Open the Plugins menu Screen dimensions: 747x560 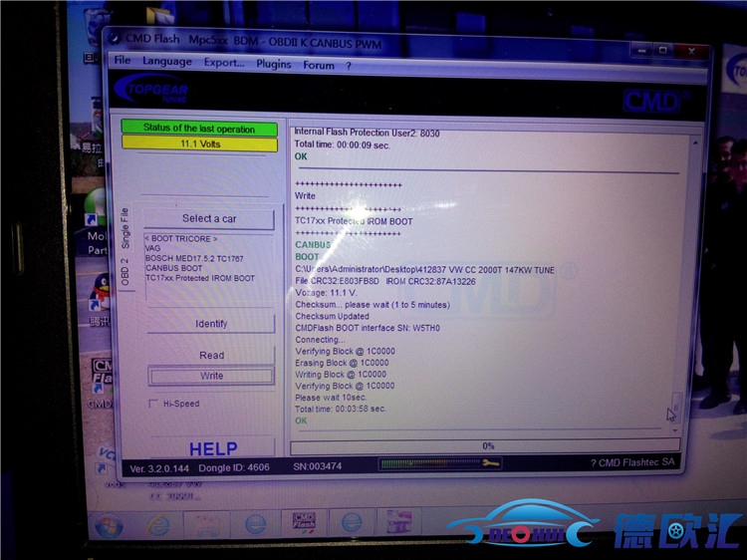click(274, 64)
